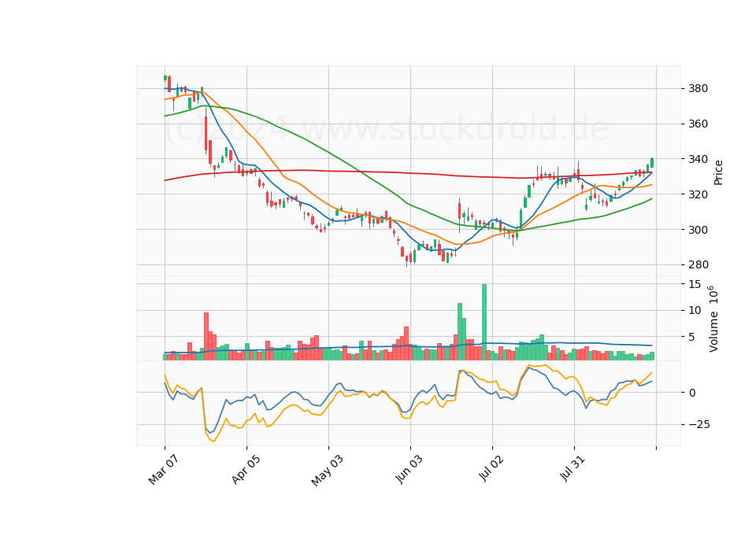Click the 0 oscillator axis label
The width and height of the screenshot is (756, 543).
[692, 393]
